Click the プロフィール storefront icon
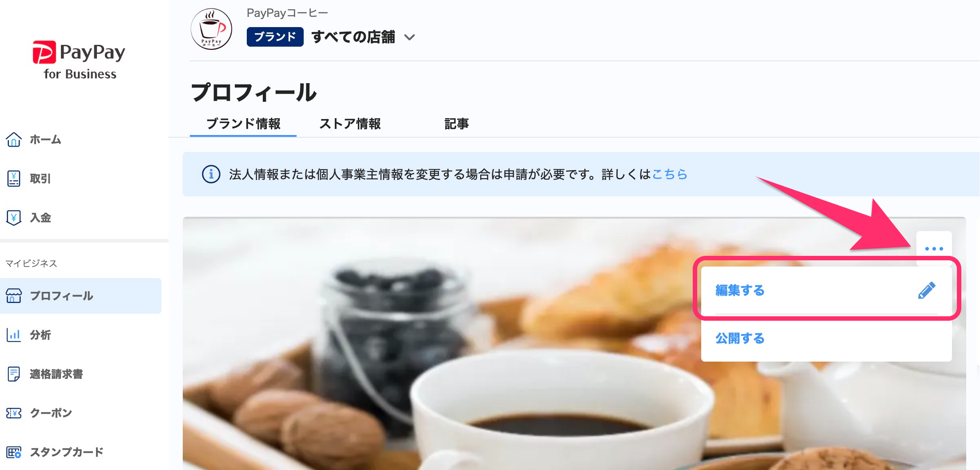980x470 pixels. 14,296
